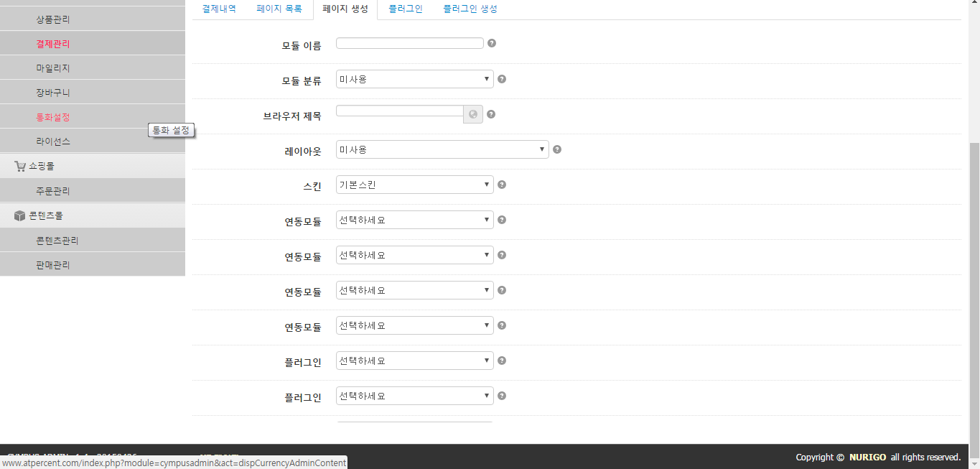The image size is (980, 469).
Task: Click the globe icon in 브라우저 제목 field
Action: 472,113
